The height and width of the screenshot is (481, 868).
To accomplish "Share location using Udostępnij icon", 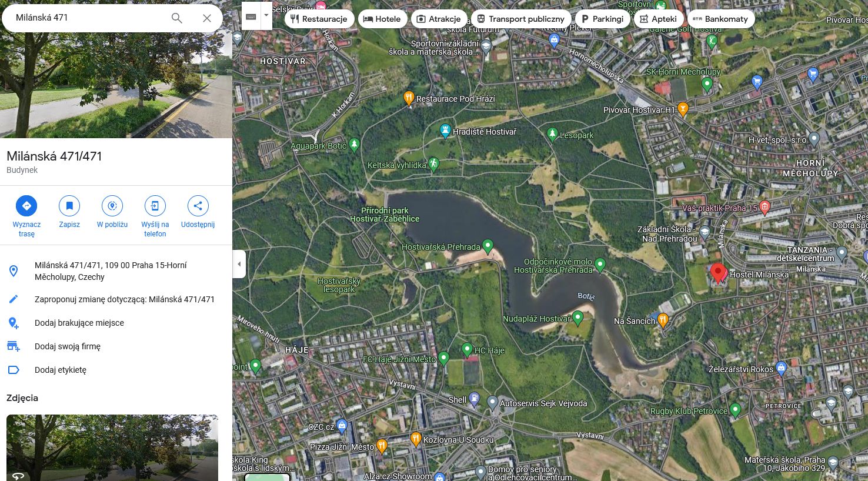I will point(198,206).
